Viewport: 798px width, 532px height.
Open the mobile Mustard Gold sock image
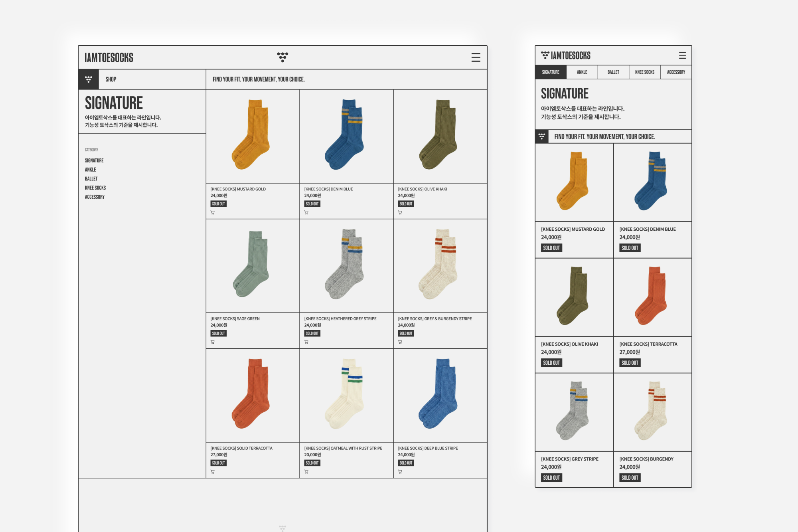(574, 182)
